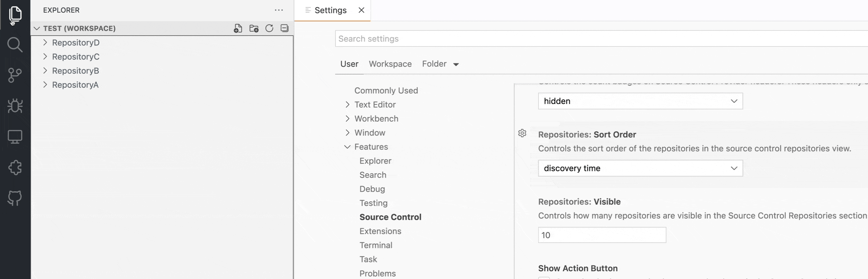Open the Search view in activity bar
The image size is (868, 279).
pos(15,45)
